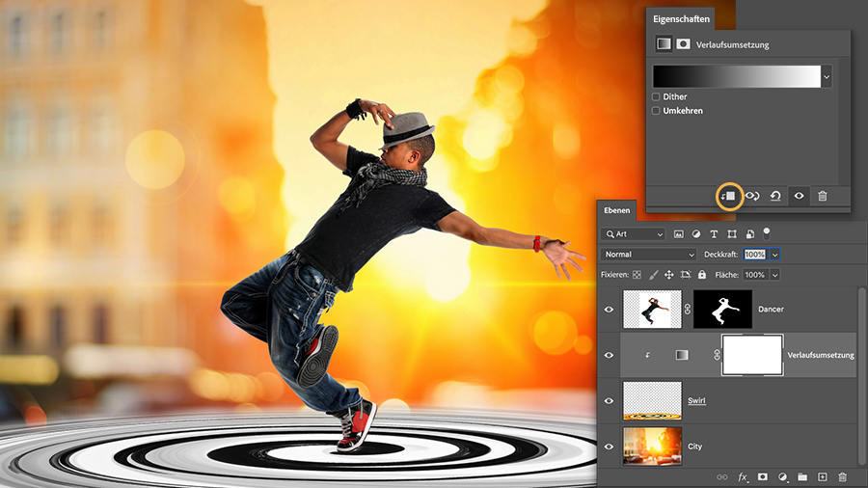Select the Dancer layer name
This screenshot has height=488, width=868.
(x=771, y=310)
